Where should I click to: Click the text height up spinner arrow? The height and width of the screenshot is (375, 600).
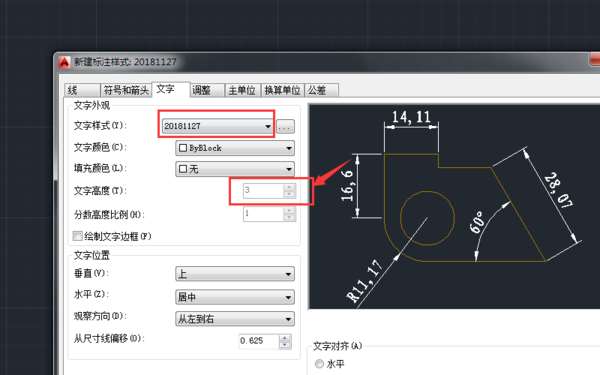point(289,187)
